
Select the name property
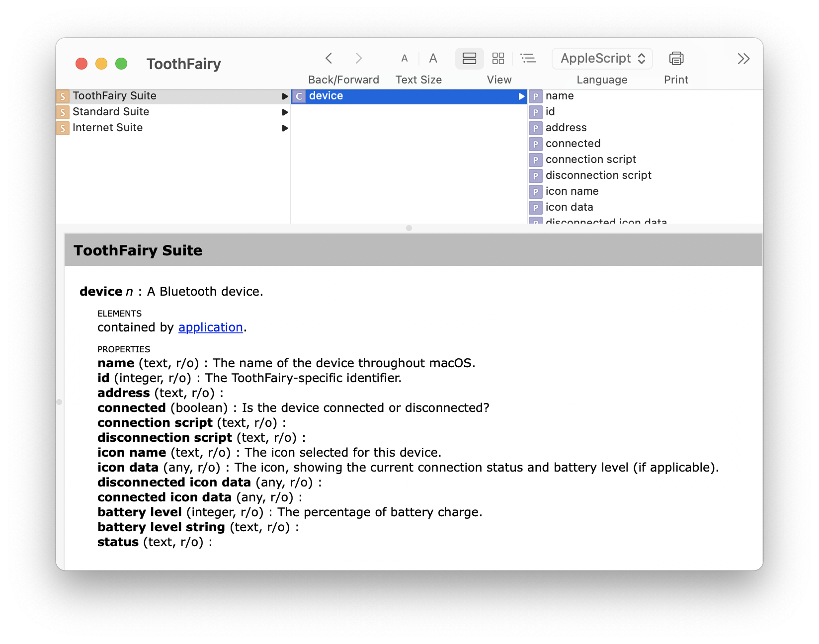645,96
